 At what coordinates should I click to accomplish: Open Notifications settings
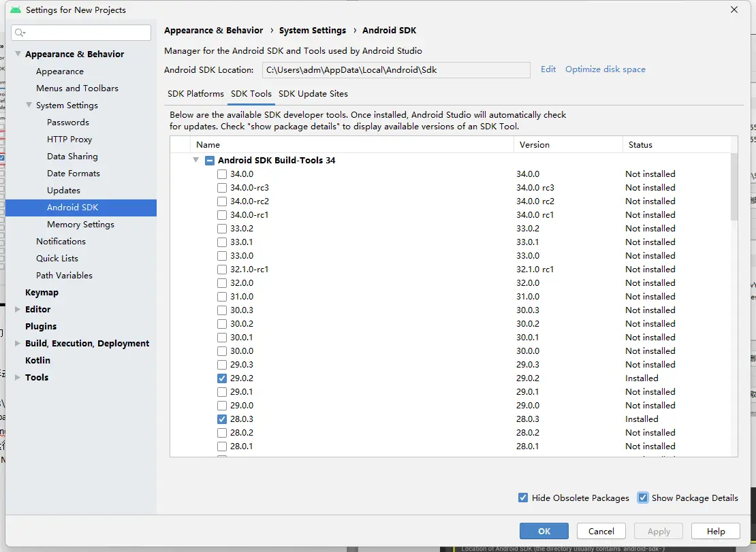click(x=61, y=242)
